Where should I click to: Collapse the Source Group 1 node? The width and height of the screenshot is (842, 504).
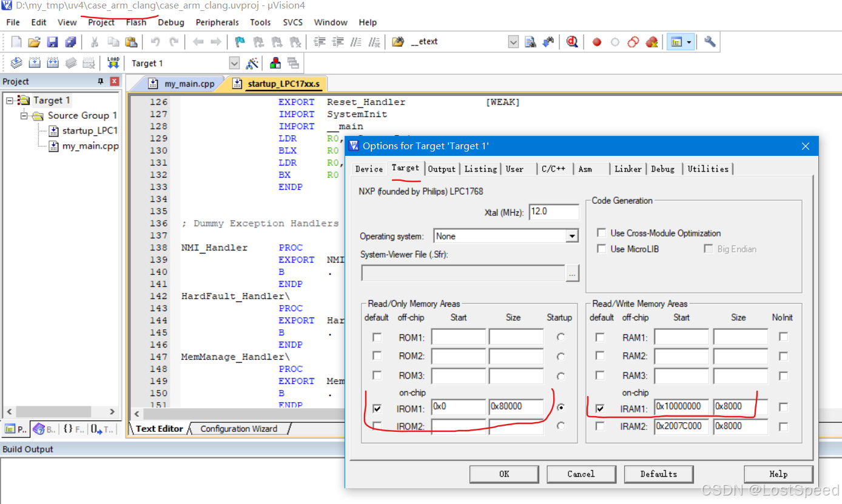(x=25, y=115)
